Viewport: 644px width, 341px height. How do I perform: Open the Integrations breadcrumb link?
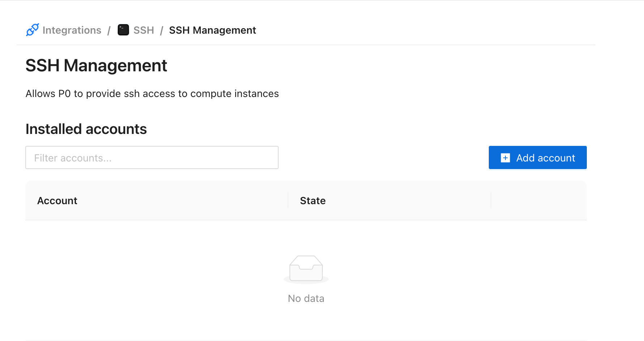[x=72, y=30]
